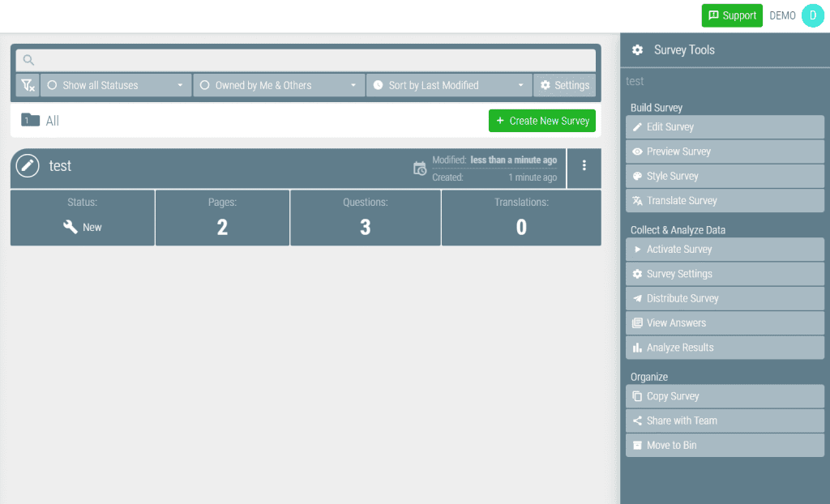Click Copy Survey
The height and width of the screenshot is (504, 830).
725,396
